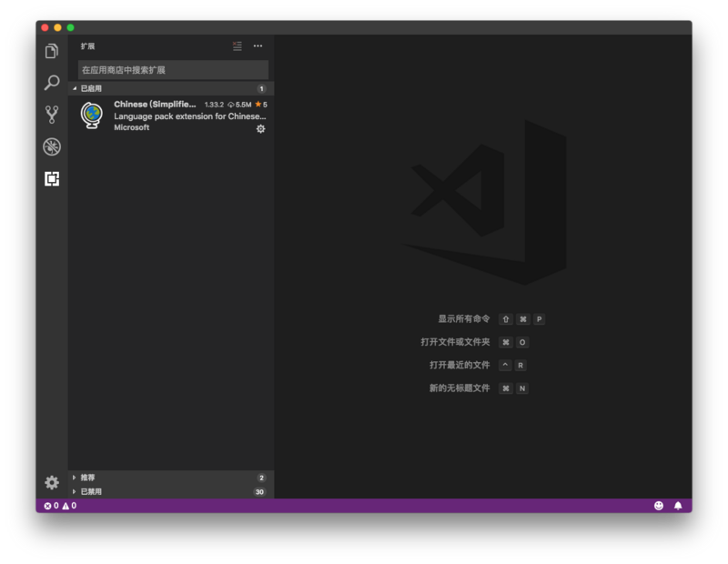Click the O key hint
This screenshot has width=728, height=564.
(x=522, y=343)
